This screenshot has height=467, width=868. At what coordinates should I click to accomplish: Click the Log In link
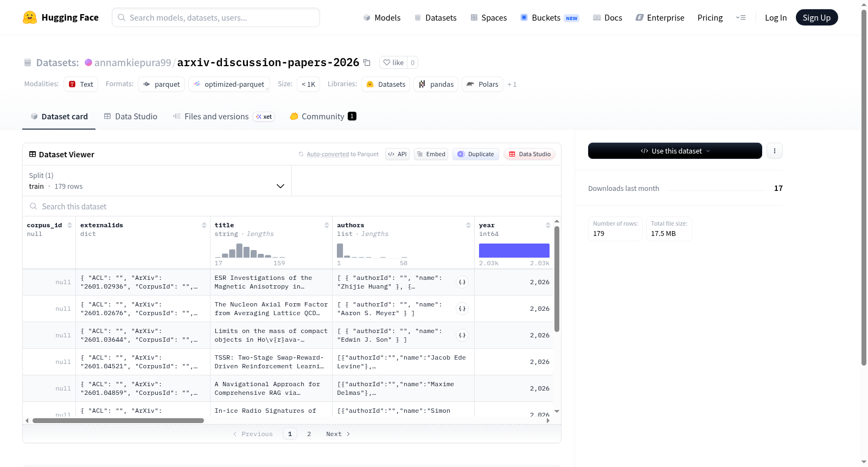(776, 18)
